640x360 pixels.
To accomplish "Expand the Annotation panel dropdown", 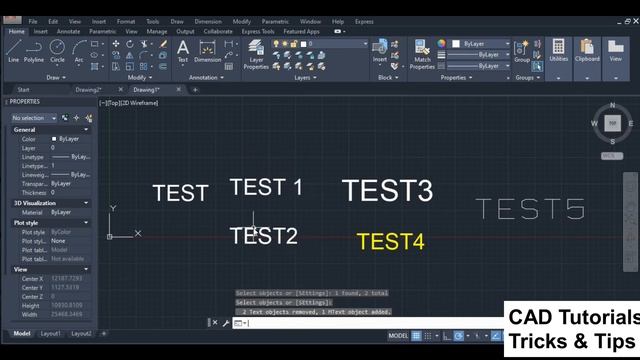I will pos(206,77).
